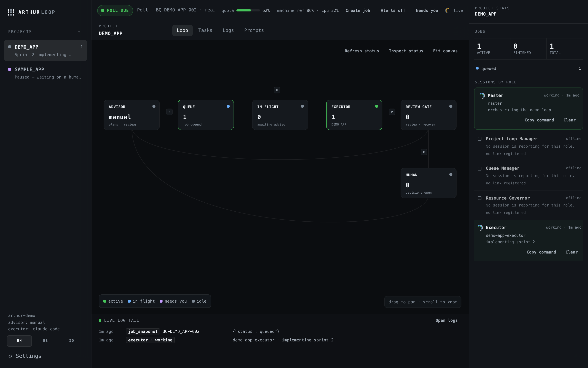The image size is (588, 368).
Task: Tick the Queue Manager checkbox
Action: (480, 169)
